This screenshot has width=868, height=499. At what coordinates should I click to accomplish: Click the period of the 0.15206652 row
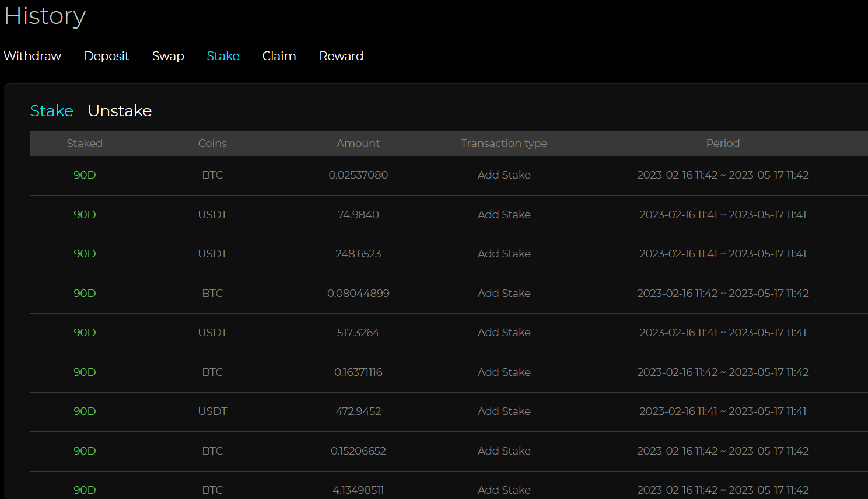click(723, 451)
